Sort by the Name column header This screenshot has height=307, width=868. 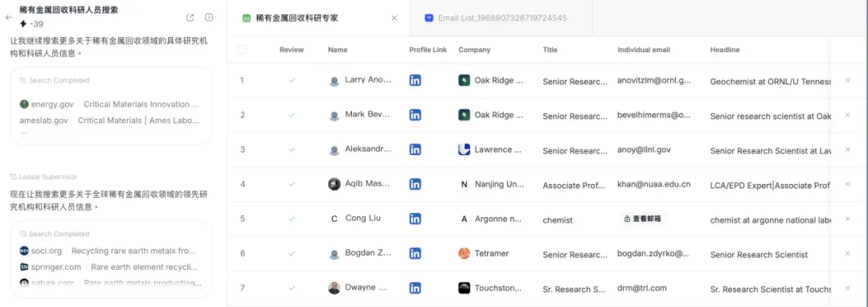338,50
